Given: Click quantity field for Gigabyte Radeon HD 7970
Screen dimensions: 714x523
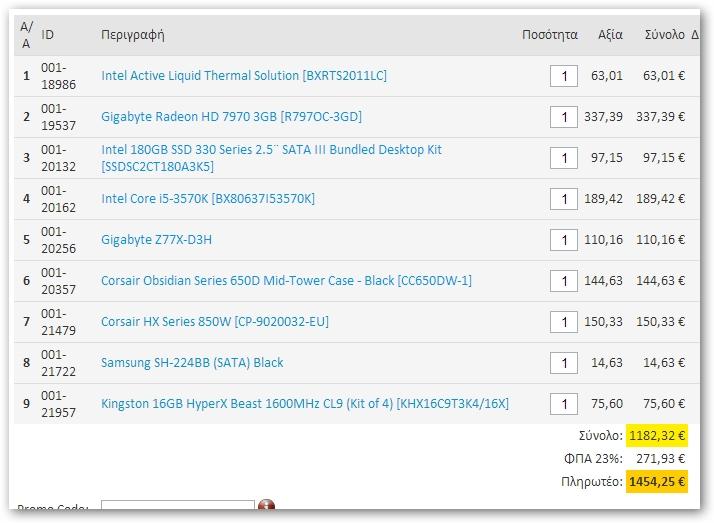Looking at the screenshot, I should pos(564,117).
